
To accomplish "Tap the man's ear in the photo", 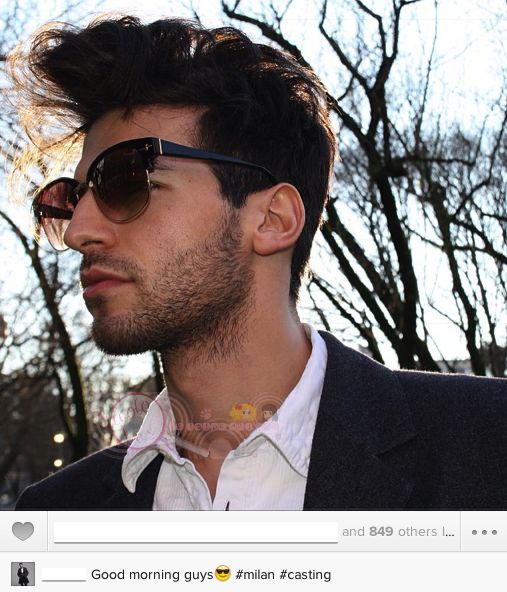I will click(279, 220).
